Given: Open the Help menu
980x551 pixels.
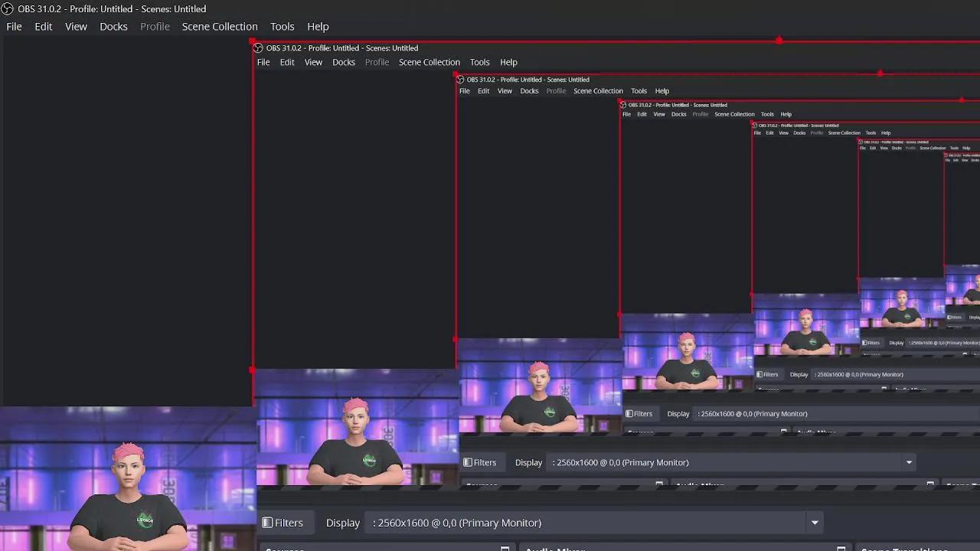Looking at the screenshot, I should tap(318, 26).
